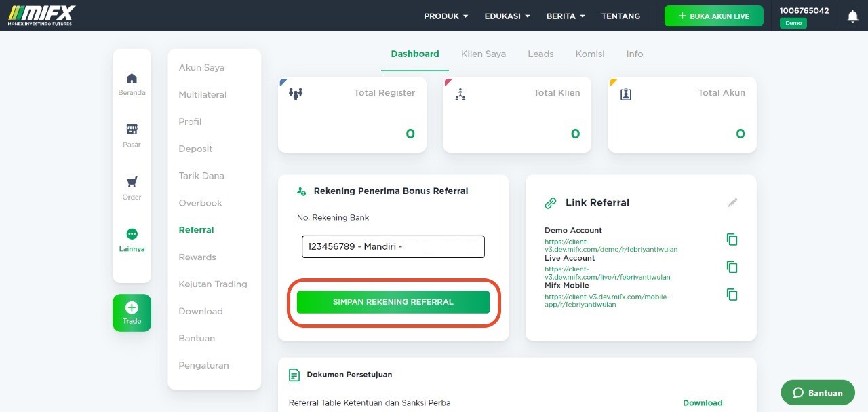
Task: Click the MIFX logo
Action: pyautogui.click(x=41, y=15)
